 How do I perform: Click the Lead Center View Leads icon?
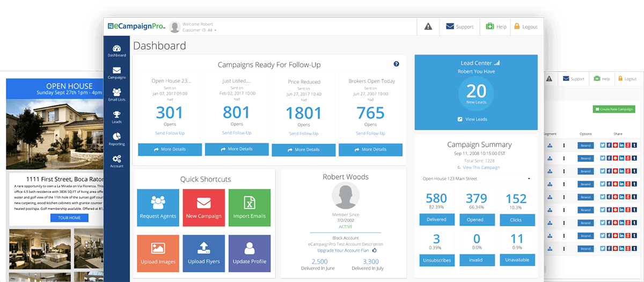(x=460, y=119)
